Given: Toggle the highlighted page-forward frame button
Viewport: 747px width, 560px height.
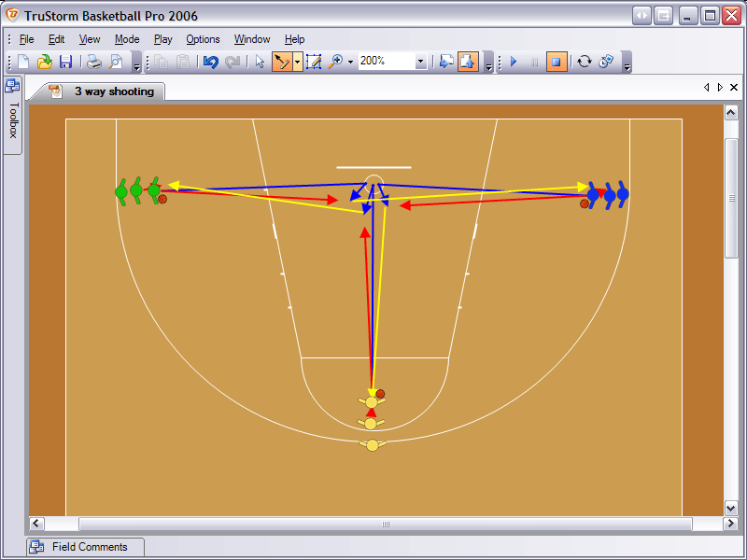Looking at the screenshot, I should pos(467,62).
